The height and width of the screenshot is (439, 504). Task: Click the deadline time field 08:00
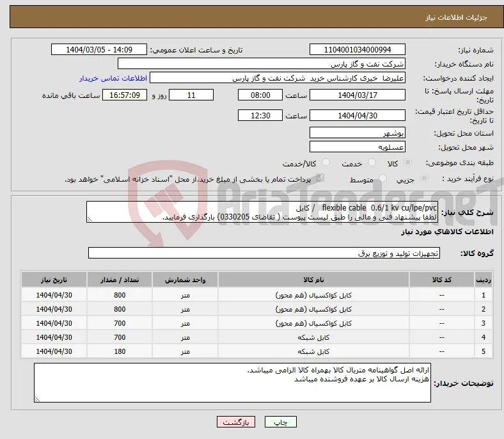(x=260, y=95)
